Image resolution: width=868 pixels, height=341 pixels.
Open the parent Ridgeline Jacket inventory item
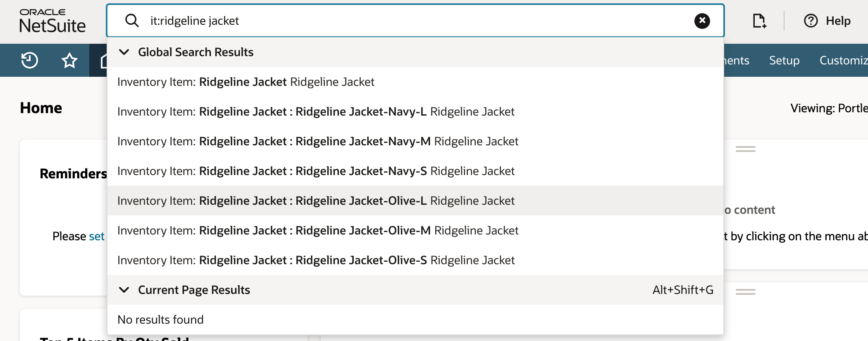[415, 82]
